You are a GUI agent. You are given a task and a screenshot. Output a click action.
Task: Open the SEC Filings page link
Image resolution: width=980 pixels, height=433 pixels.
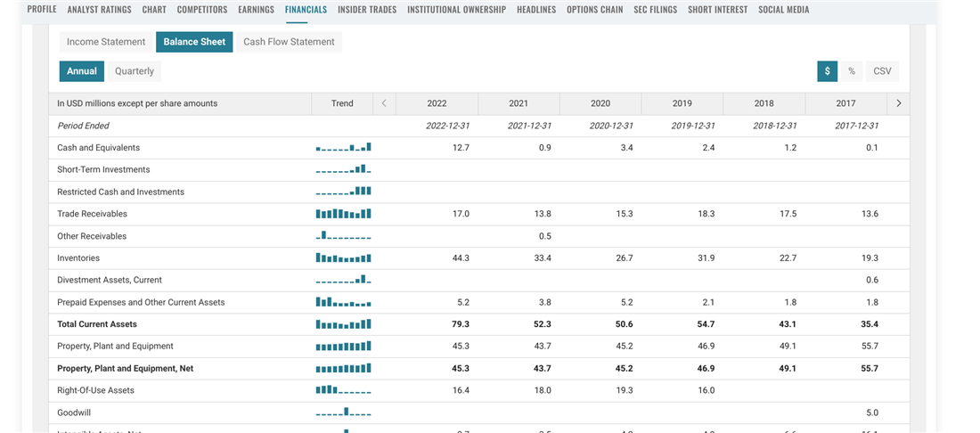[655, 10]
